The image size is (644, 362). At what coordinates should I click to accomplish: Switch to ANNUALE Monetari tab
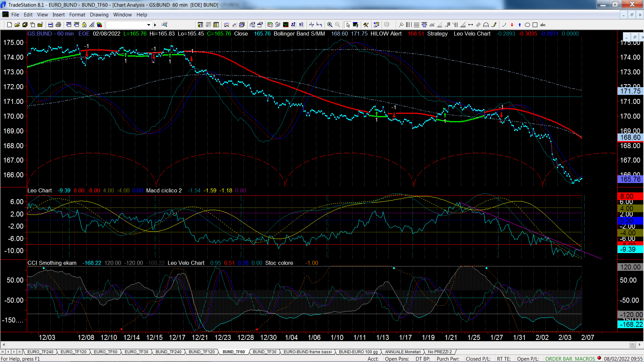tap(402, 352)
